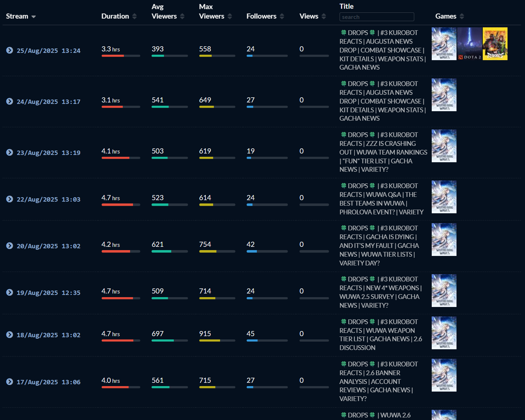Viewport: 525px width, 420px height.
Task: Sort the table by Followers
Action: click(265, 16)
